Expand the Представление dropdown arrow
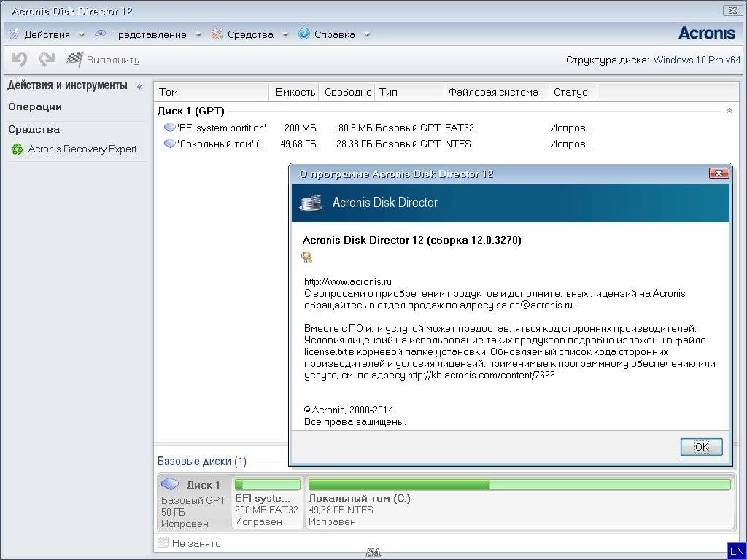The height and width of the screenshot is (560, 747). [198, 34]
